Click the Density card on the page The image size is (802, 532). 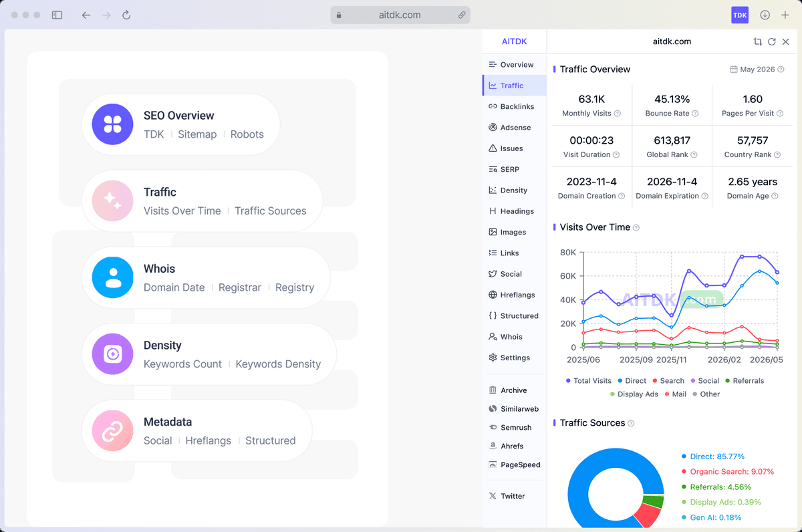coord(209,355)
